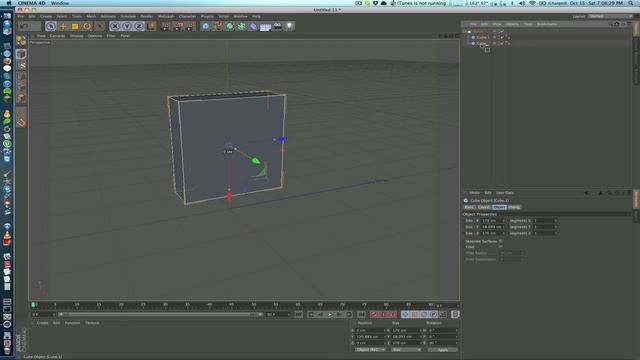Viewport: 640px width, 360px height.
Task: Select the Live Selection tool
Action: click(x=51, y=27)
